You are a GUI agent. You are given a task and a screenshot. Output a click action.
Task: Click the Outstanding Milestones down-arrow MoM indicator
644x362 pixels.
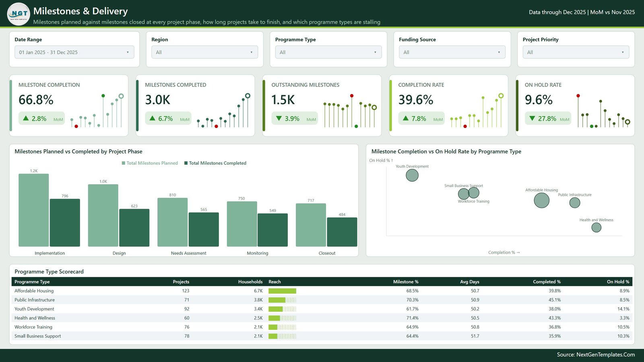295,118
